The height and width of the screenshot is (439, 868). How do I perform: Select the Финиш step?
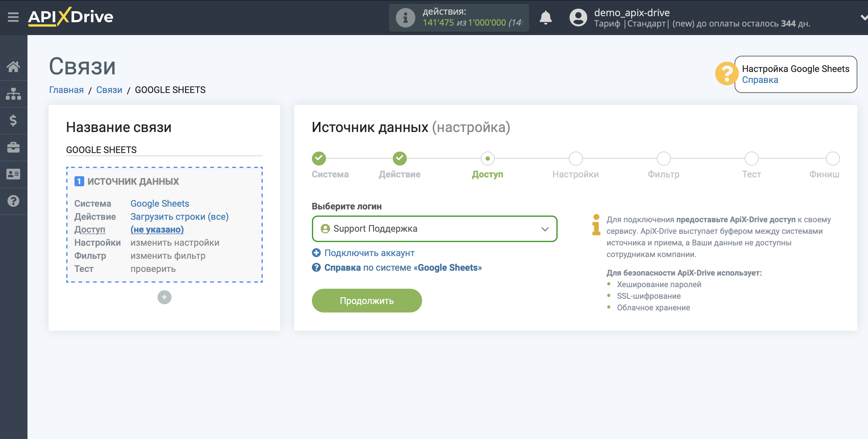pos(833,159)
